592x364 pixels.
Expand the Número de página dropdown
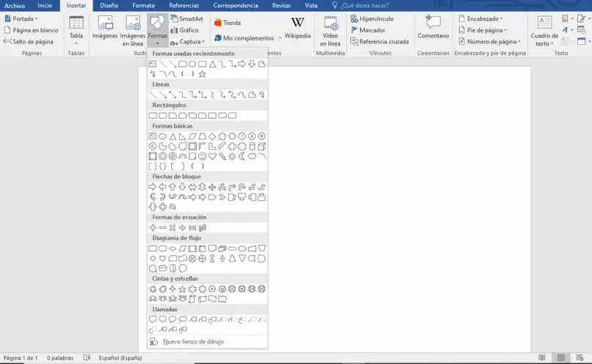point(490,42)
